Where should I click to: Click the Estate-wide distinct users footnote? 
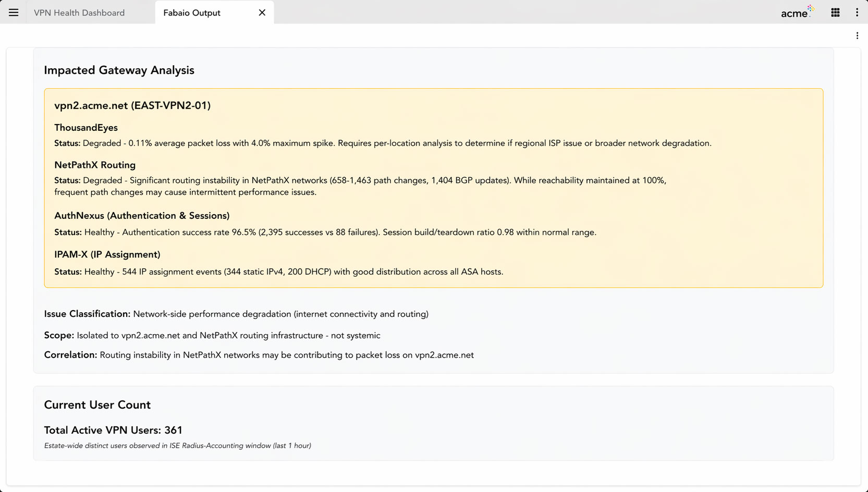coord(177,446)
